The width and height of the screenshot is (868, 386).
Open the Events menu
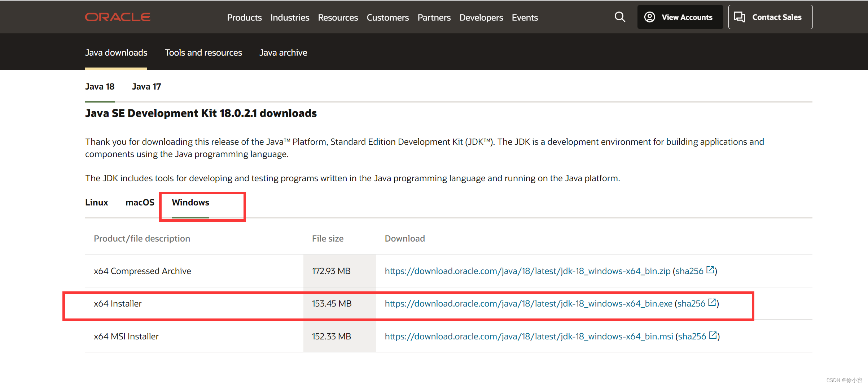pos(525,17)
